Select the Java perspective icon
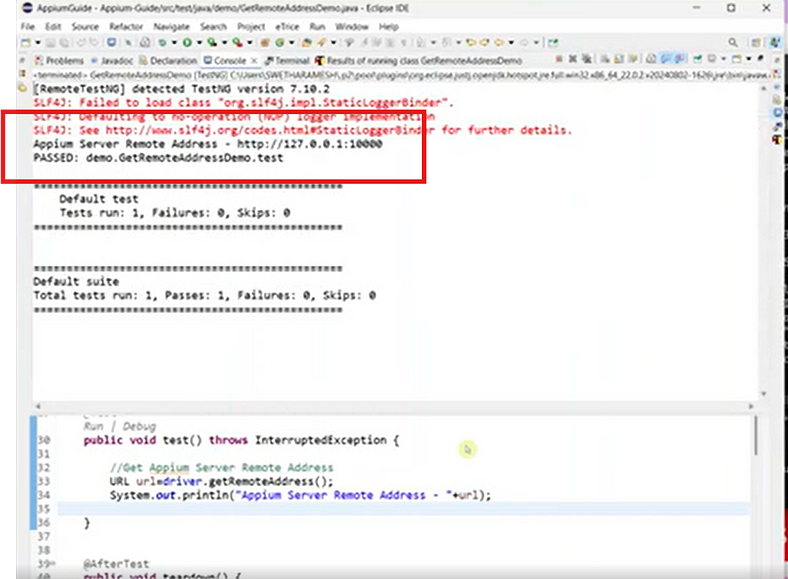788x579 pixels. pos(774,43)
